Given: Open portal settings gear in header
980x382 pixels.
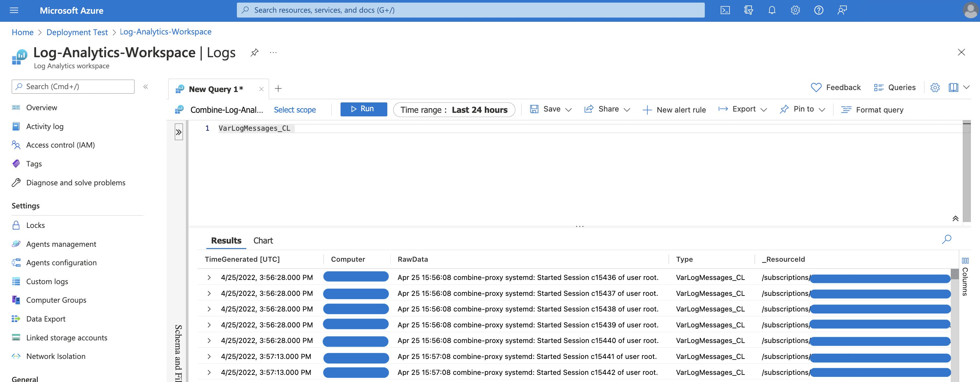Looking at the screenshot, I should click(795, 10).
